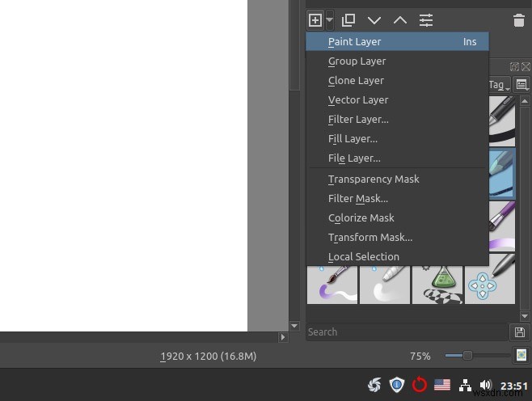Open brush preset view options icon

coord(521,84)
